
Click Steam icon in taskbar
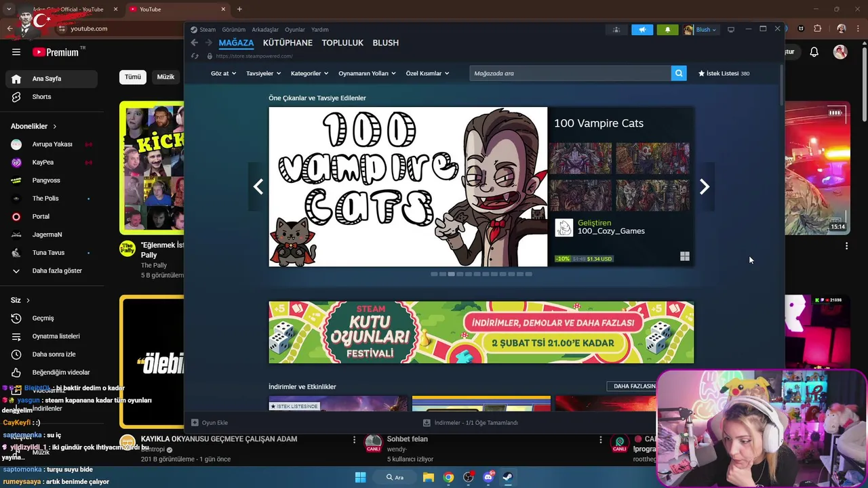(507, 477)
